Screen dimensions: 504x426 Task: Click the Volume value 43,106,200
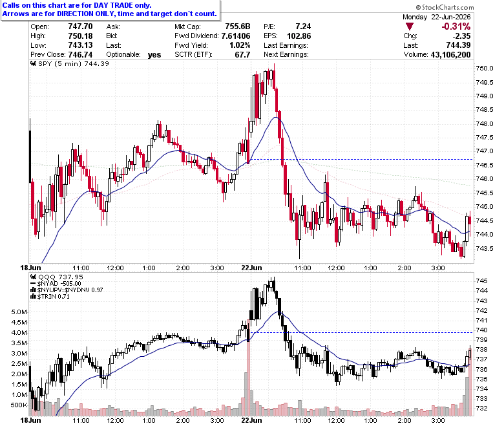(x=450, y=55)
